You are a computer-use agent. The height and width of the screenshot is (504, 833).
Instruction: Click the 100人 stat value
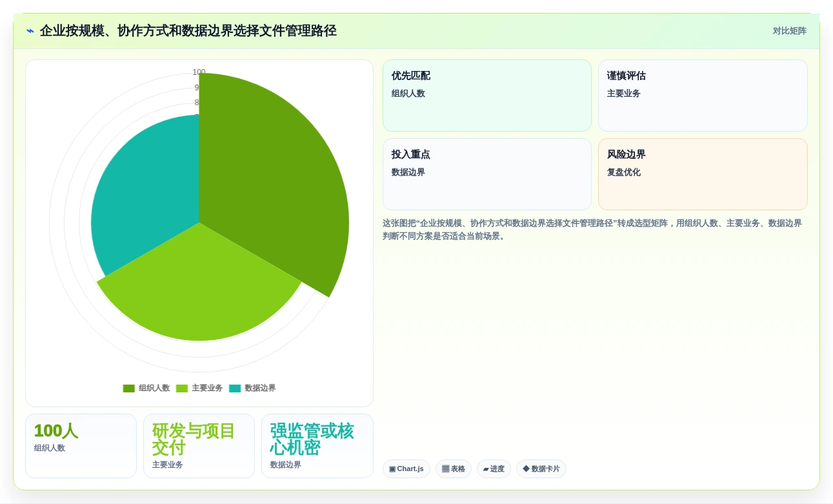coord(56,431)
